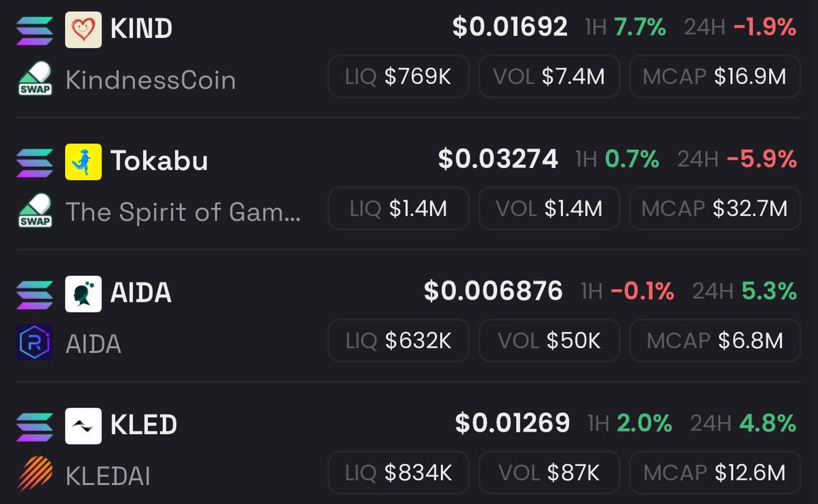The width and height of the screenshot is (818, 504).
Task: Click the Tokabu yellow runner logo
Action: point(83,161)
